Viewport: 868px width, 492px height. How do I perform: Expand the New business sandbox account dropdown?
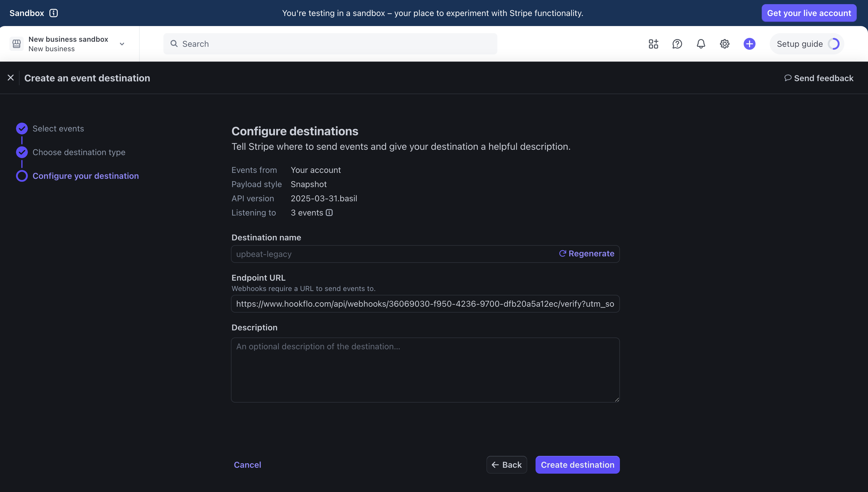point(122,44)
